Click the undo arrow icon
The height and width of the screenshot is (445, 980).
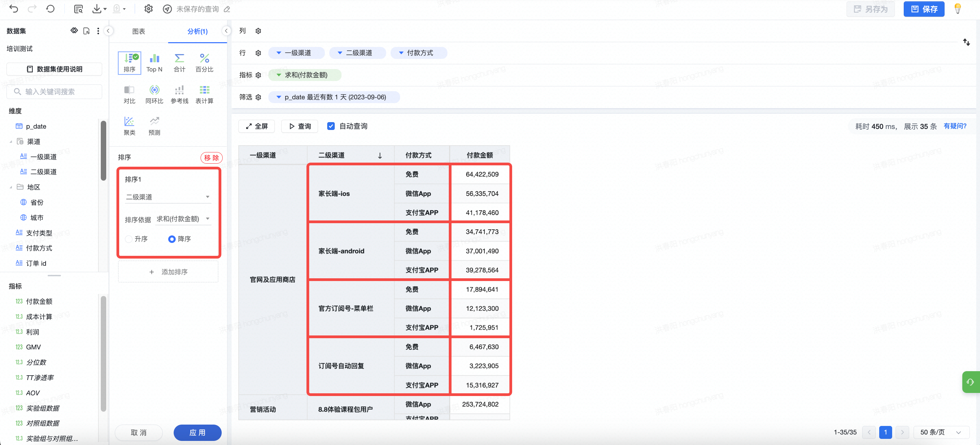[14, 9]
